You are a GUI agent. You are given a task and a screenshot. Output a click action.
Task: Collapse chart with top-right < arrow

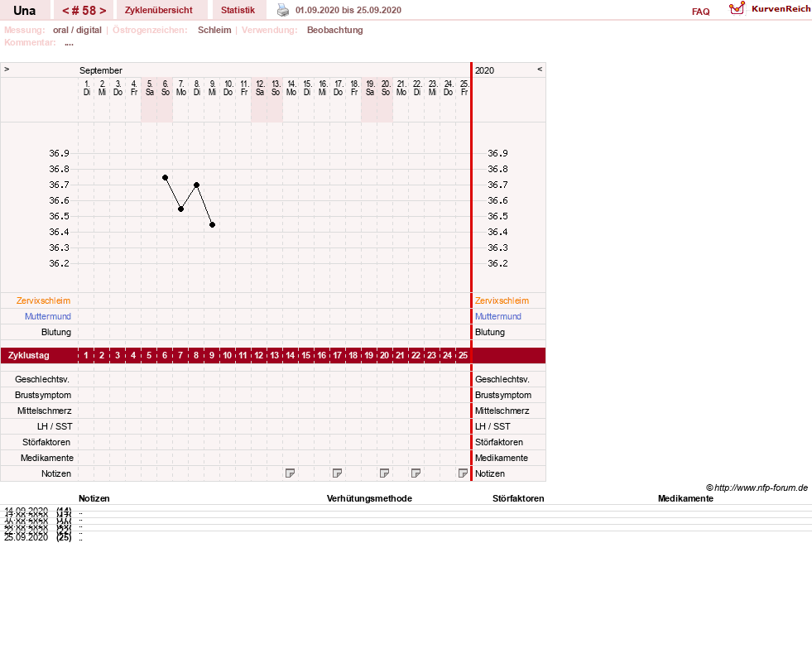tap(540, 69)
